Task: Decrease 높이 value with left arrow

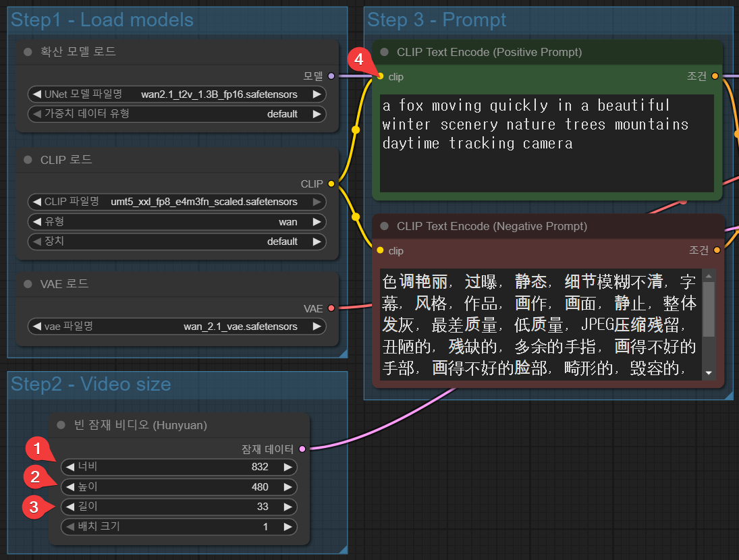Action: (70, 486)
